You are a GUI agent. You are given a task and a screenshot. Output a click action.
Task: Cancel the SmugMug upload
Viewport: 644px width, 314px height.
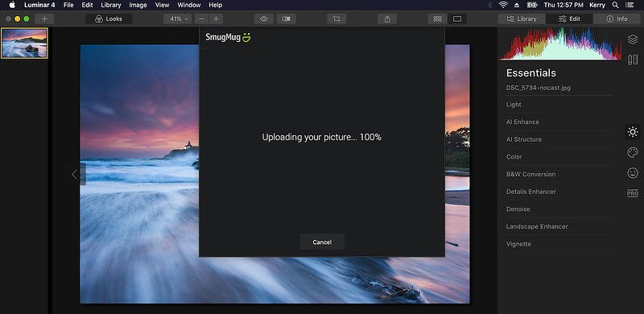pyautogui.click(x=322, y=242)
